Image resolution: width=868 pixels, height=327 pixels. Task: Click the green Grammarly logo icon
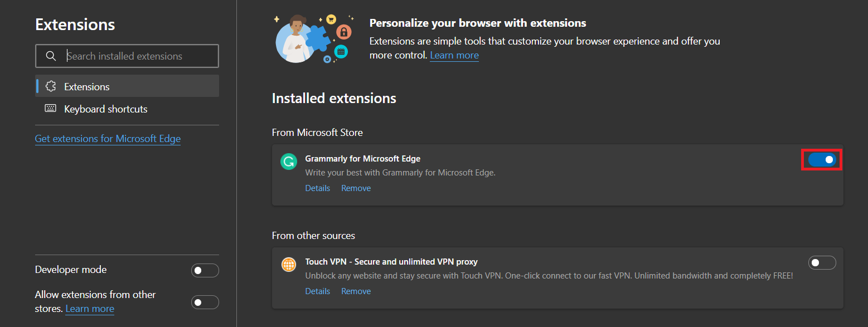(289, 162)
